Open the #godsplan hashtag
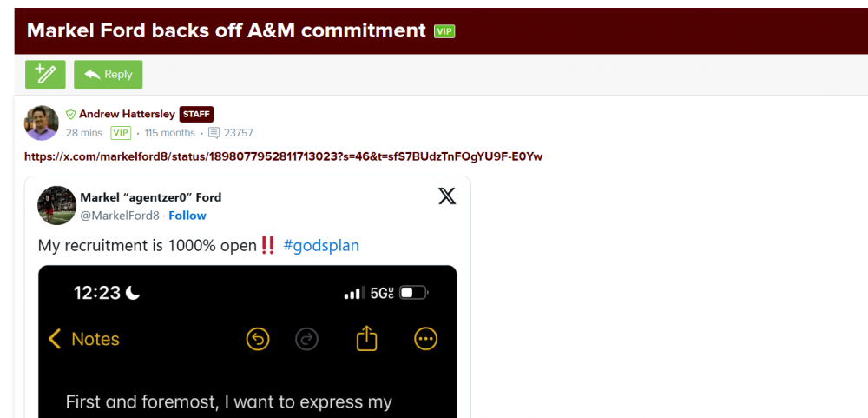 tap(321, 246)
